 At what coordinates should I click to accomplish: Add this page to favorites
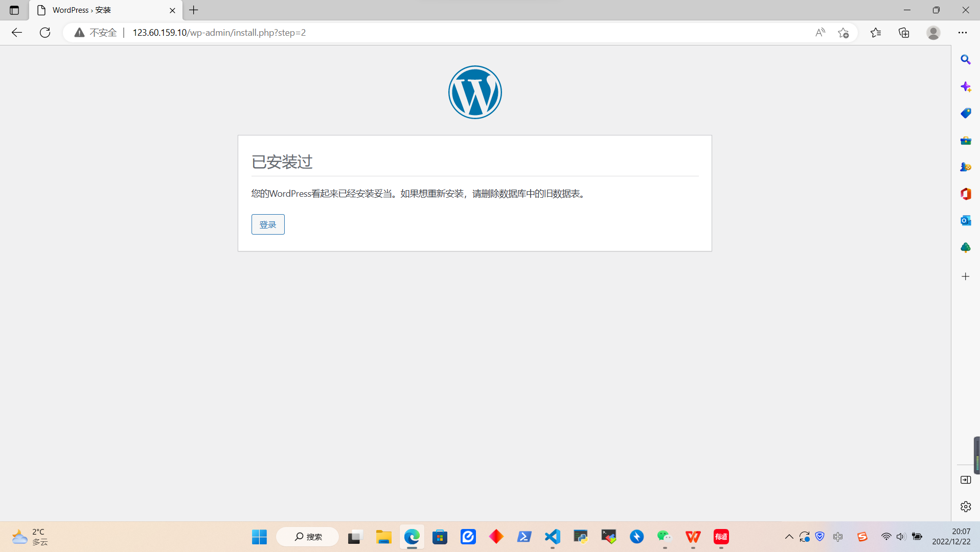click(x=844, y=33)
